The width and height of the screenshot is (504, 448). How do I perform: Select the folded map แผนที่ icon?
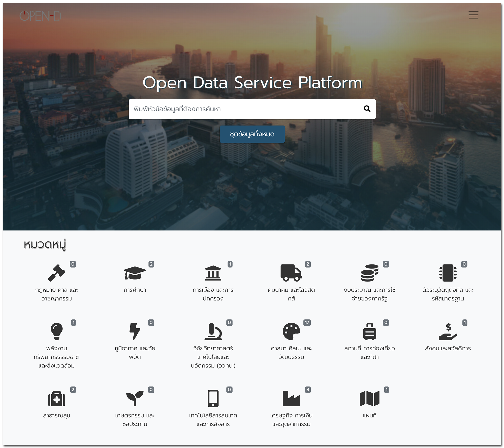[x=370, y=398]
